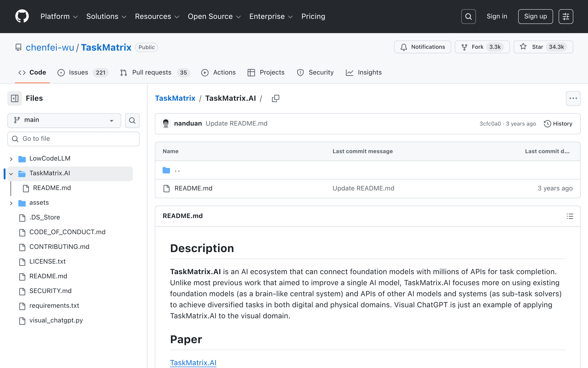Open the main branch selector dropdown
This screenshot has height=368, width=588.
(64, 120)
